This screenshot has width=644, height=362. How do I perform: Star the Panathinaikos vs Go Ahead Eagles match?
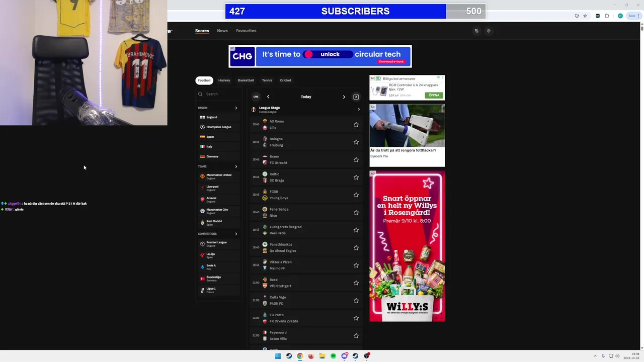click(x=356, y=247)
